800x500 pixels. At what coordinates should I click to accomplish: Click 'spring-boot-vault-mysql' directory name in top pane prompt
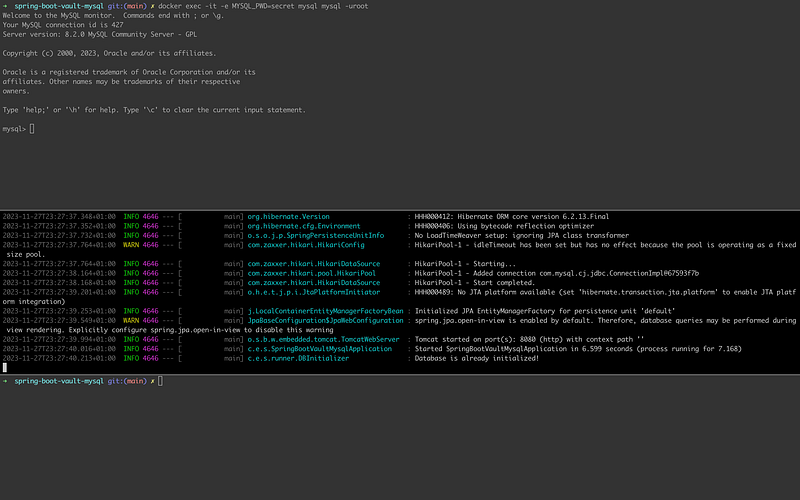click(59, 6)
